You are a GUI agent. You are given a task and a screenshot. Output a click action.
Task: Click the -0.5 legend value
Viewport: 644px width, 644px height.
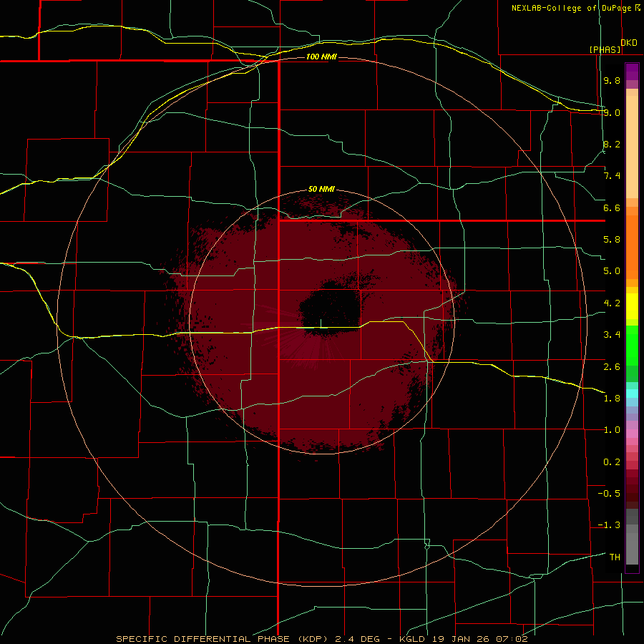coord(609,494)
